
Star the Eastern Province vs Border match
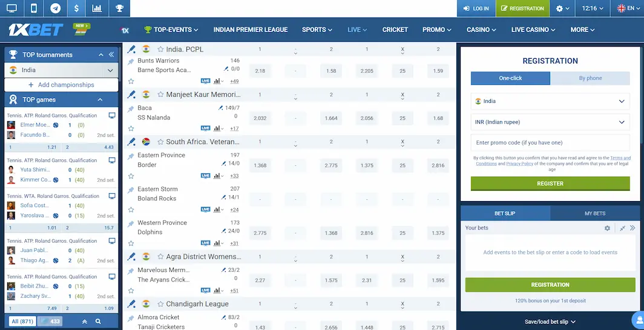click(x=131, y=176)
